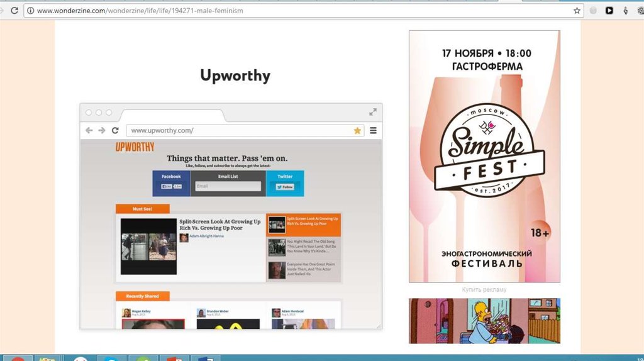Image resolution: width=644 pixels, height=361 pixels.
Task: Open the empty tab in the mock browser
Action: pos(172,116)
